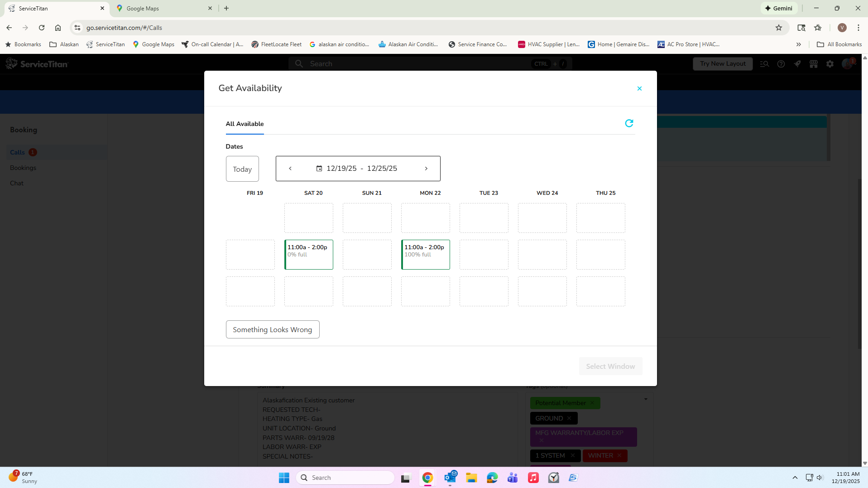Show hidden system tray icons
Screen dimensions: 868x488
[795, 478]
